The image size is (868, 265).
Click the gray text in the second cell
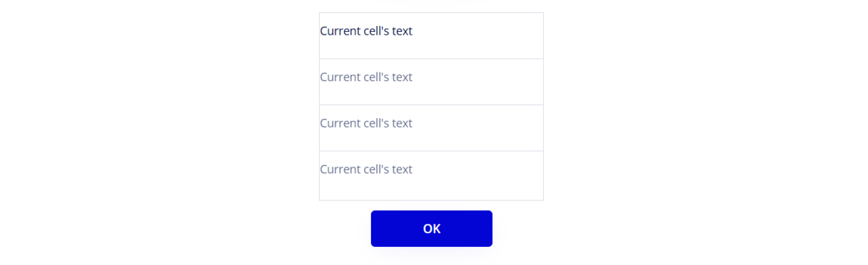(366, 77)
